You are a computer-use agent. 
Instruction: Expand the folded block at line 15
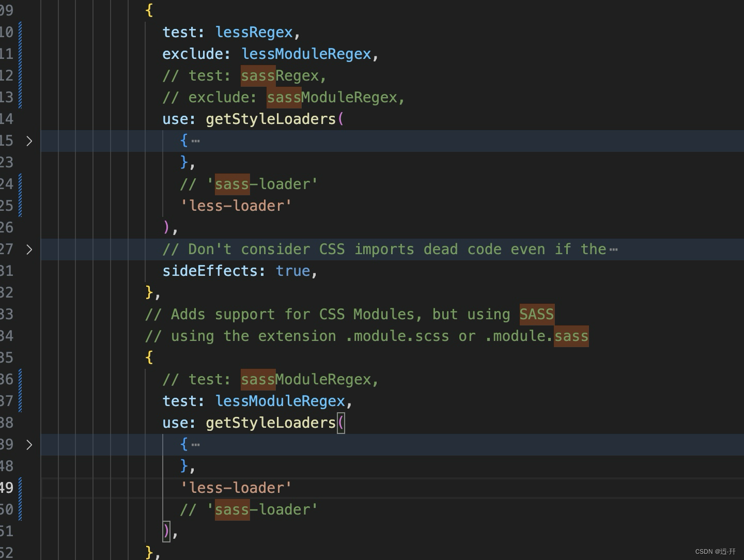(29, 141)
